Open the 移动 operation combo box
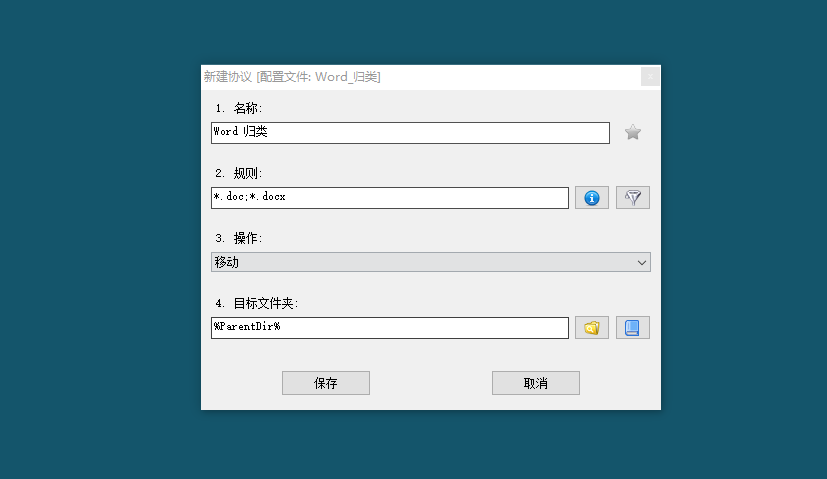 point(430,262)
